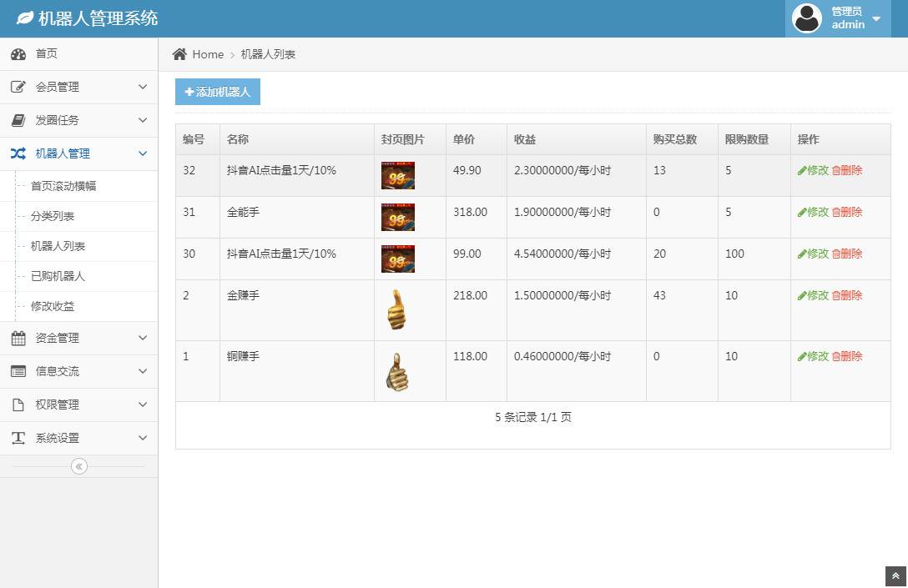This screenshot has height=588, width=908.
Task: Click the admin user avatar
Action: [x=807, y=18]
